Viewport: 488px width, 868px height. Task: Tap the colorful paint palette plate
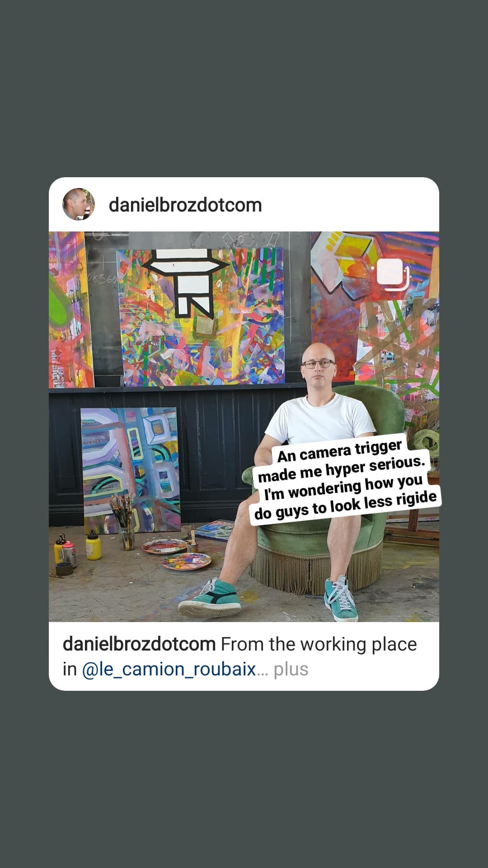point(186,562)
